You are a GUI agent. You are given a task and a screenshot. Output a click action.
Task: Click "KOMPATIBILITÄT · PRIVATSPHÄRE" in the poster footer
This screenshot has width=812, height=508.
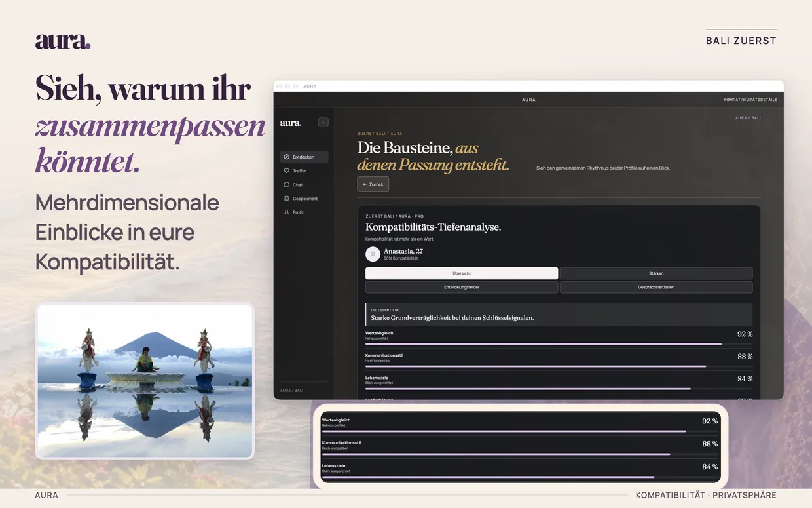point(706,496)
